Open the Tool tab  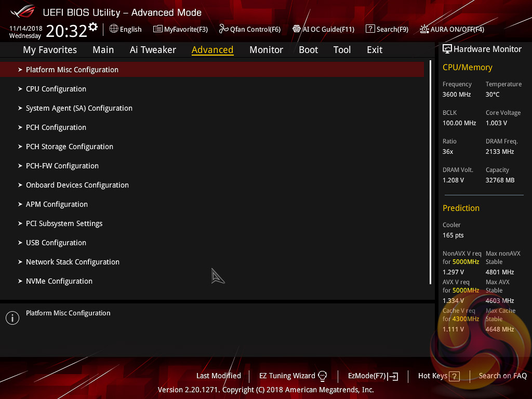point(342,50)
